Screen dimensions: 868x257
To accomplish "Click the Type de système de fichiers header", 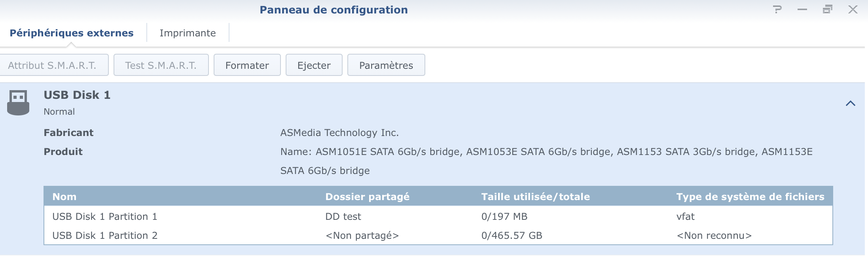I will tap(750, 197).
